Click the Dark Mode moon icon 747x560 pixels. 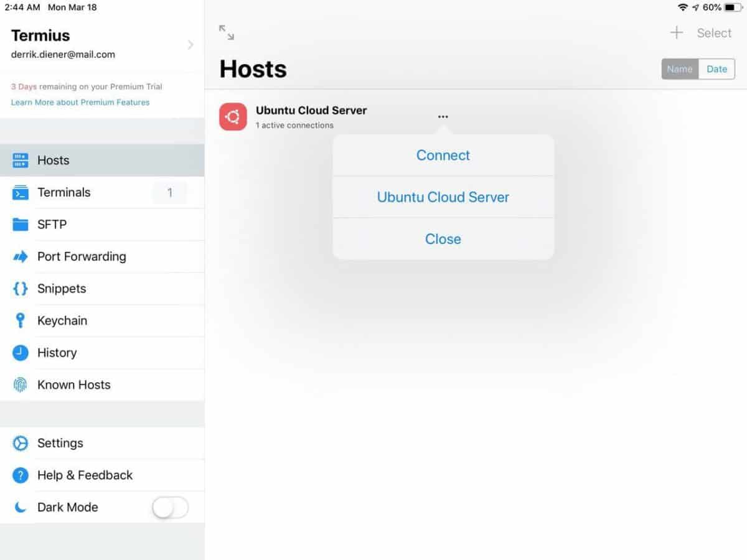[x=21, y=507]
